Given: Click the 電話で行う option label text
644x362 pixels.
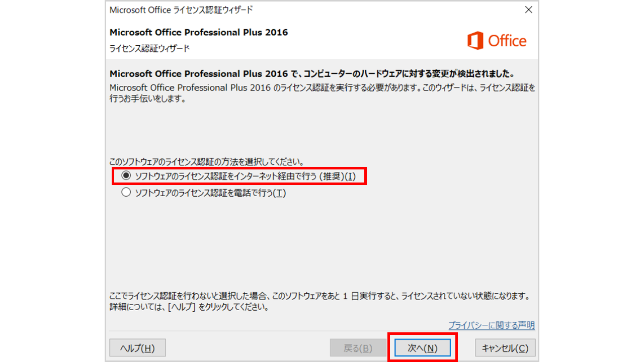Looking at the screenshot, I should [x=210, y=193].
